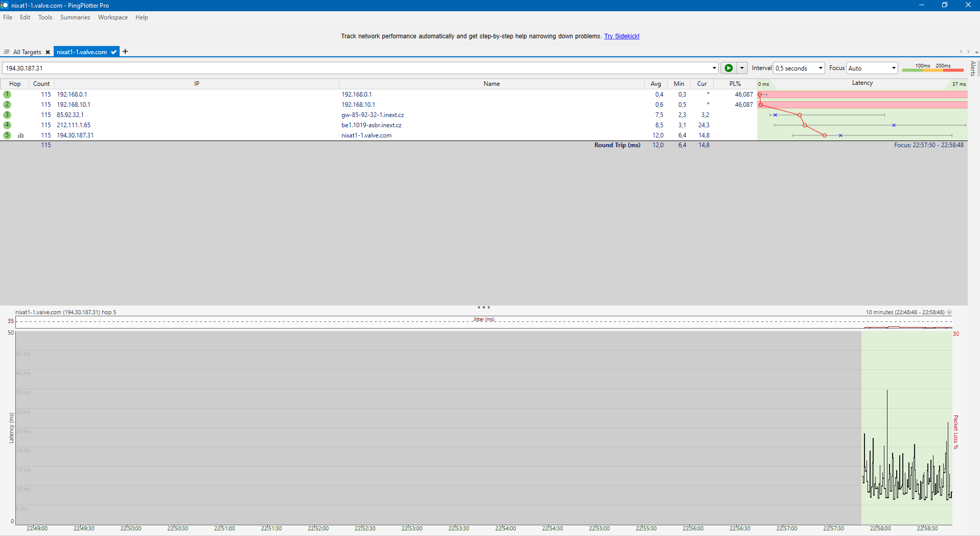Viewport: 980px width, 536px height.
Task: Expand the play button options arrow
Action: coord(742,68)
